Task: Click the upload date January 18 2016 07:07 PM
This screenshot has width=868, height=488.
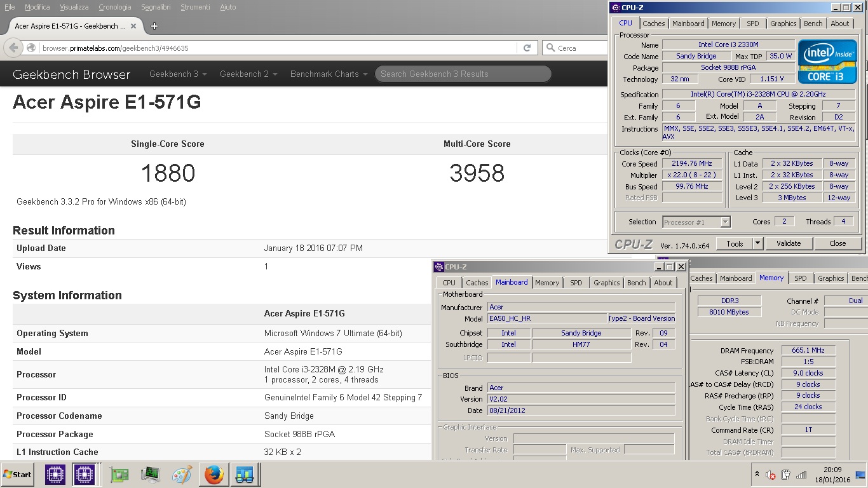Action: tap(313, 248)
